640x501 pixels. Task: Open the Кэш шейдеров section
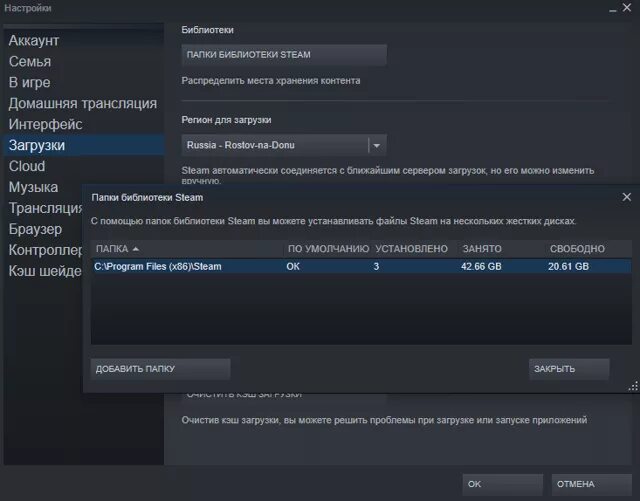45,271
